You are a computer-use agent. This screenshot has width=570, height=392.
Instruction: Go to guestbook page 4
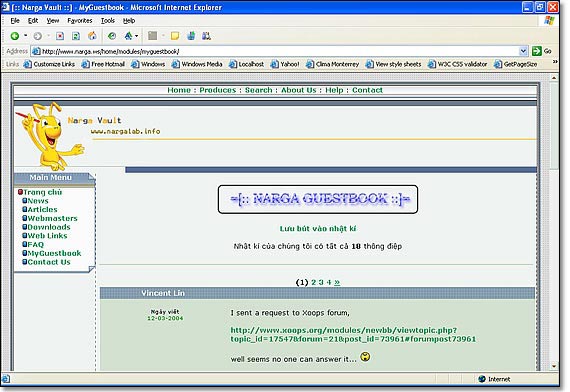coord(329,282)
